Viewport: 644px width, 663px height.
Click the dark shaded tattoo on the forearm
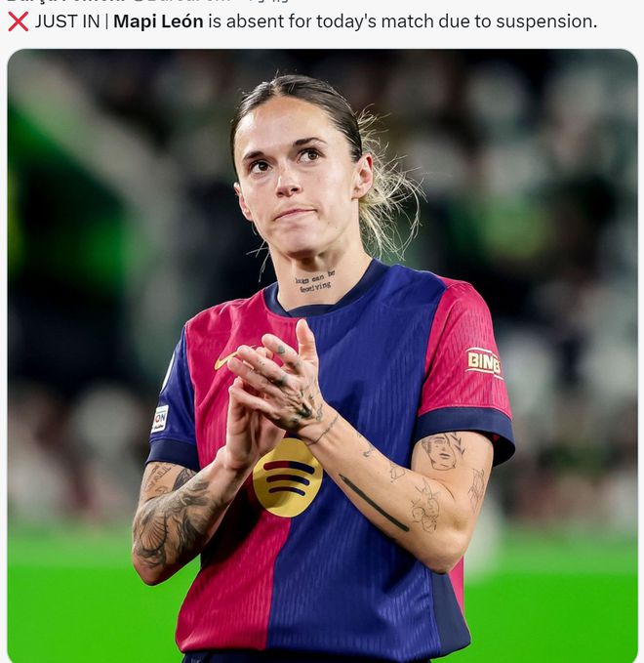176,515
